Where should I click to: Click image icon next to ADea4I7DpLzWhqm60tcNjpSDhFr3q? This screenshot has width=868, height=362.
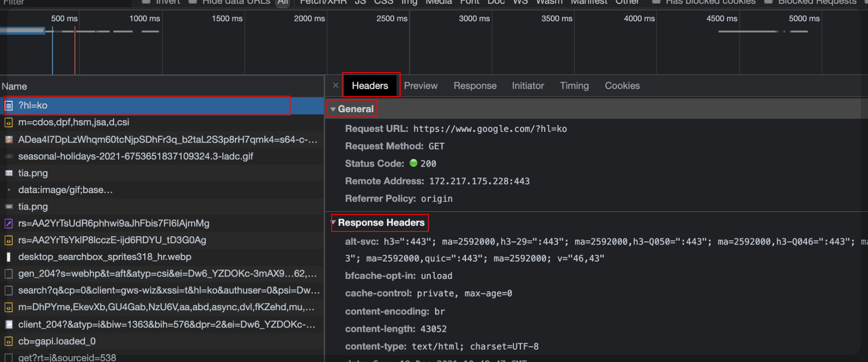pyautogui.click(x=8, y=140)
